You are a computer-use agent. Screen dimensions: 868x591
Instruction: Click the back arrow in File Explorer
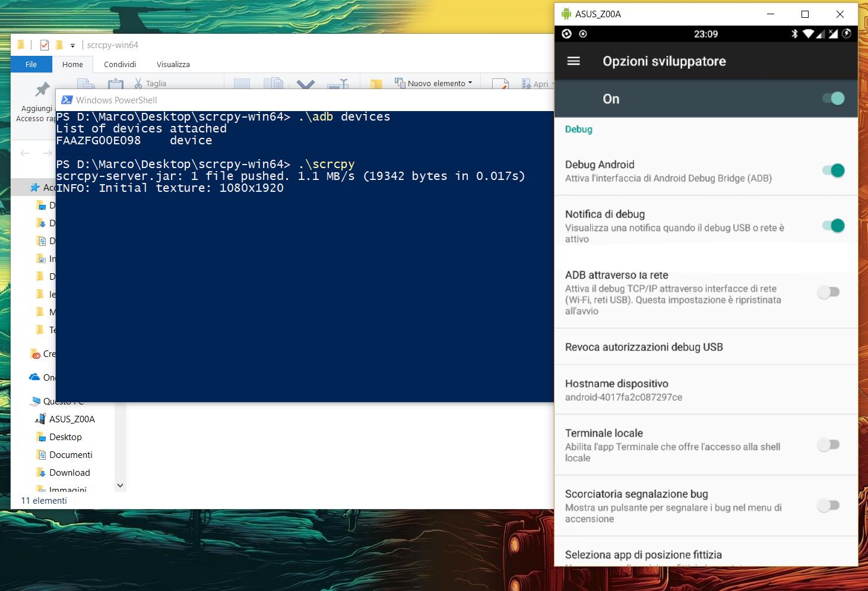25,153
